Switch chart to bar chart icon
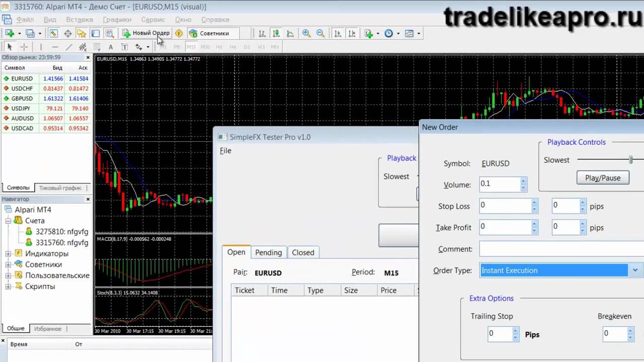 click(x=262, y=33)
